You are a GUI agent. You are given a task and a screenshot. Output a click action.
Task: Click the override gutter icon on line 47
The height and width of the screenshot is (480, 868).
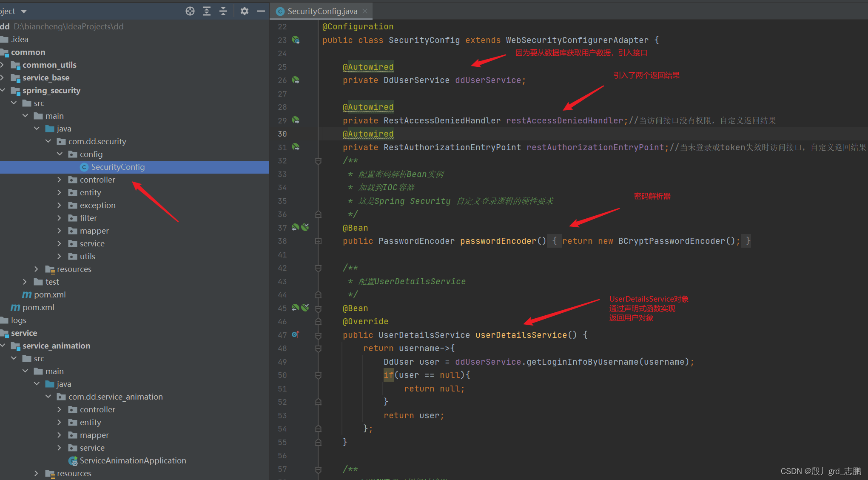tap(296, 335)
